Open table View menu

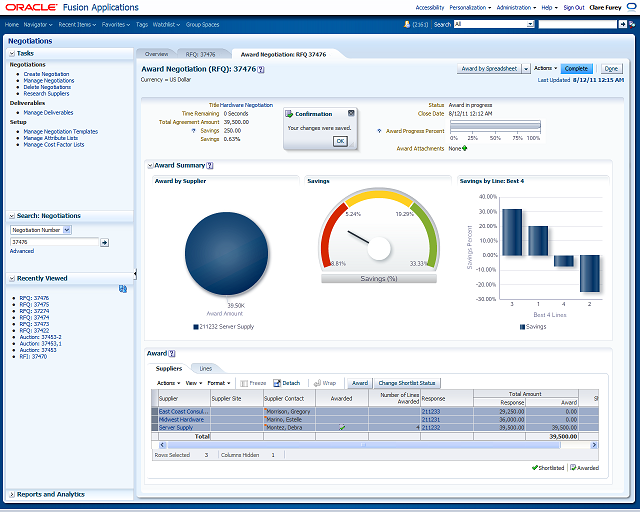pos(194,383)
